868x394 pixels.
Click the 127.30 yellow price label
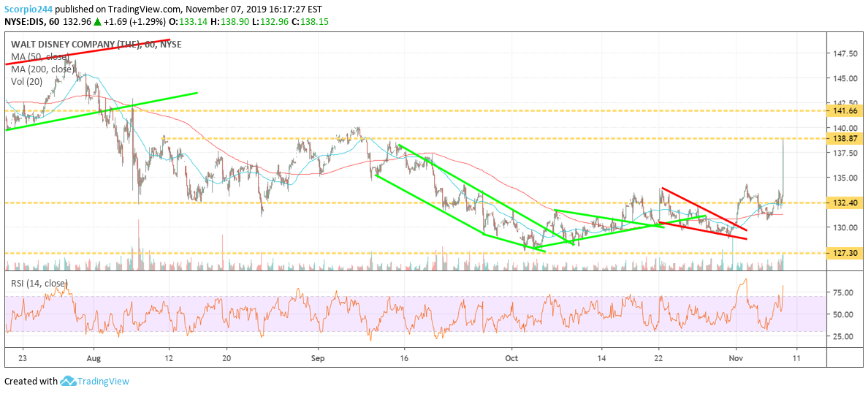(845, 253)
